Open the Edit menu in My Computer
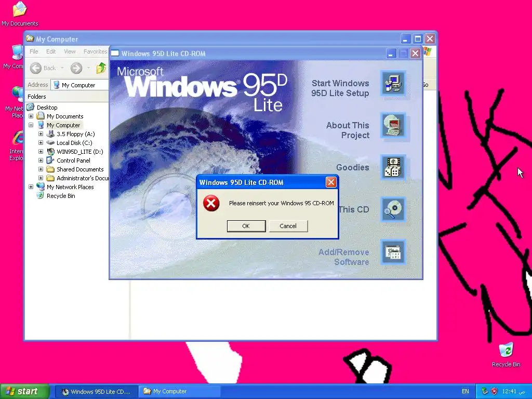 click(x=51, y=51)
